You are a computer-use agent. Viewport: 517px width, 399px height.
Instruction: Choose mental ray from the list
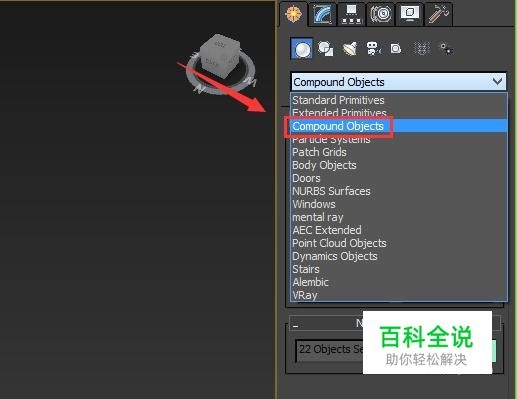(x=399, y=217)
